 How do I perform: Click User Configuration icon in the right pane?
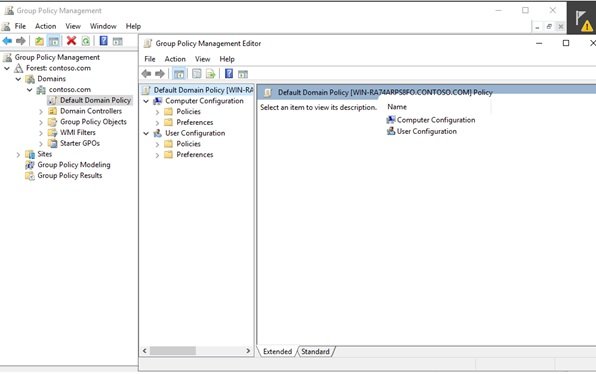390,131
